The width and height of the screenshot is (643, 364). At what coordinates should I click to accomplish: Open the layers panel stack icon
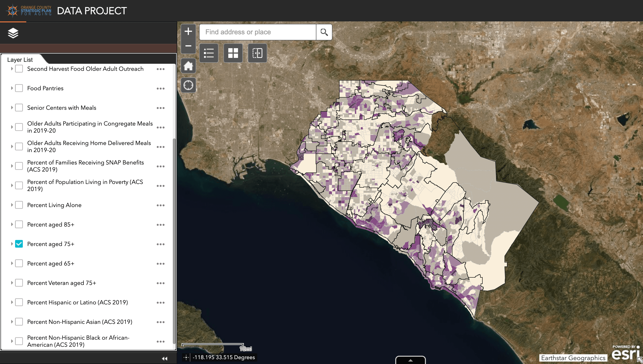pyautogui.click(x=13, y=33)
